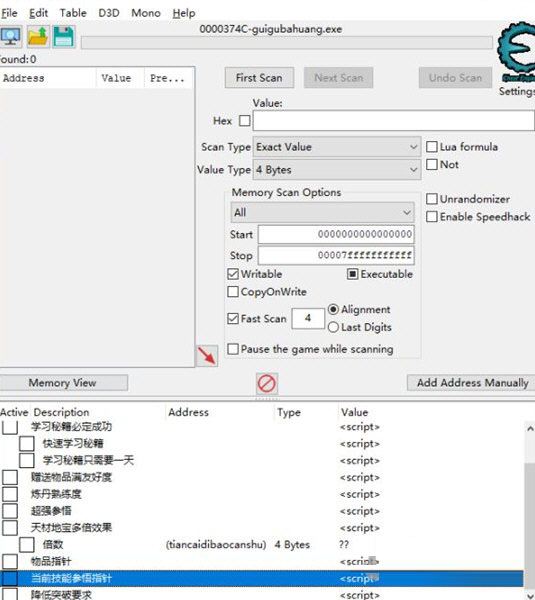The height and width of the screenshot is (600, 535).
Task: Click the open folder load icon
Action: [x=38, y=37]
